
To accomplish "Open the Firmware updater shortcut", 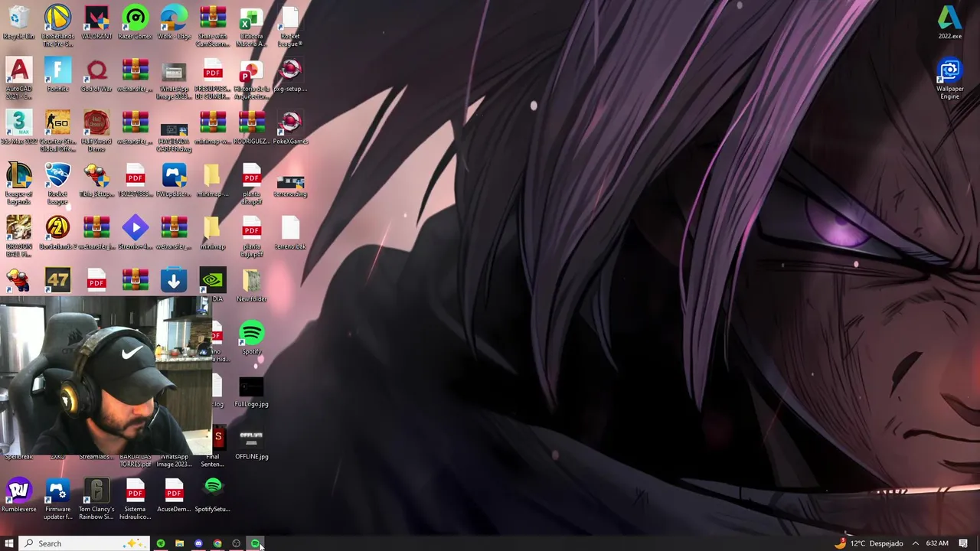I will point(57,498).
